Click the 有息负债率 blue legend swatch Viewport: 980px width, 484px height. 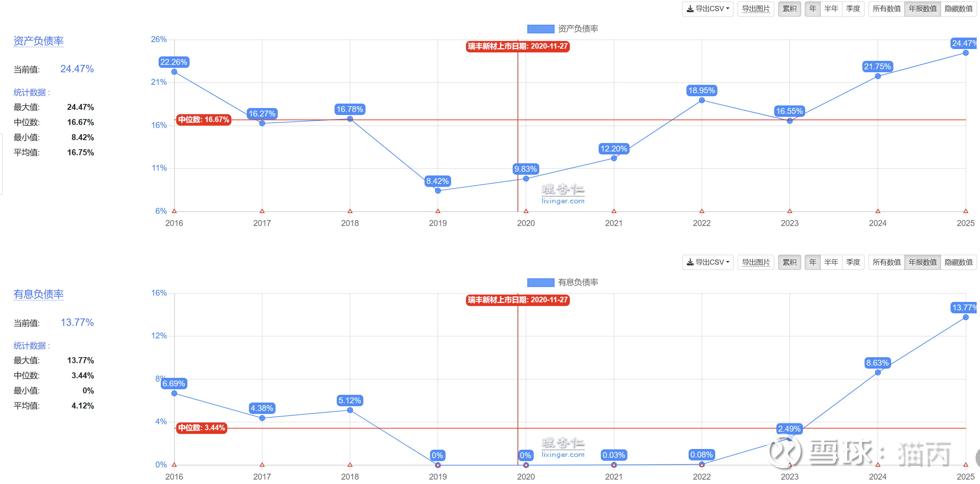(540, 282)
